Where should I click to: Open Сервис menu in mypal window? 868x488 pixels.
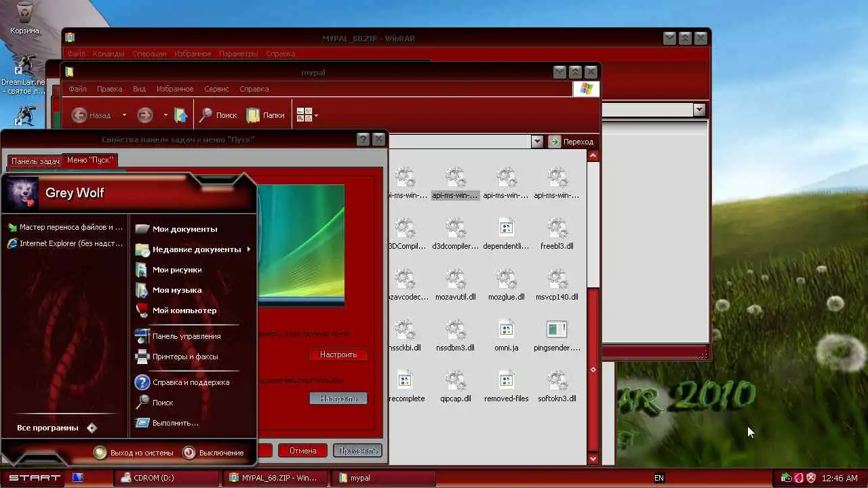pyautogui.click(x=216, y=89)
